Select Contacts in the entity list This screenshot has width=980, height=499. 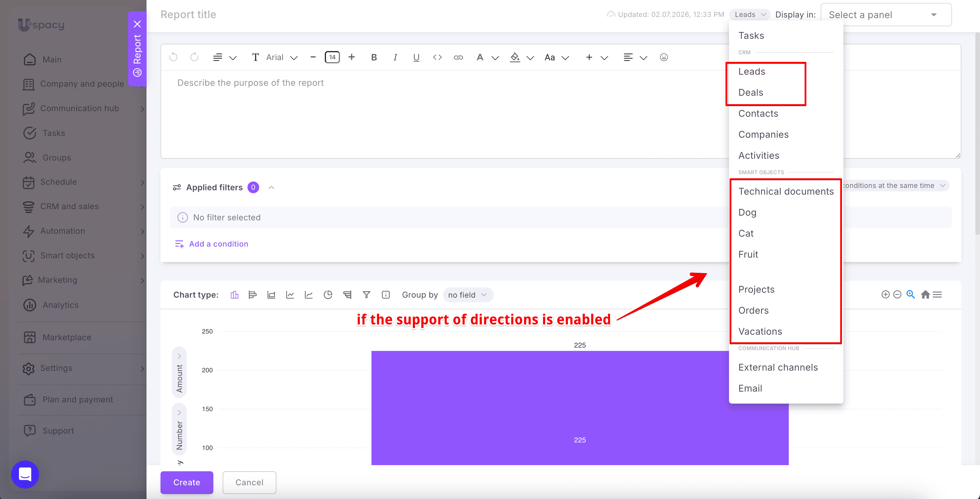pos(786,113)
